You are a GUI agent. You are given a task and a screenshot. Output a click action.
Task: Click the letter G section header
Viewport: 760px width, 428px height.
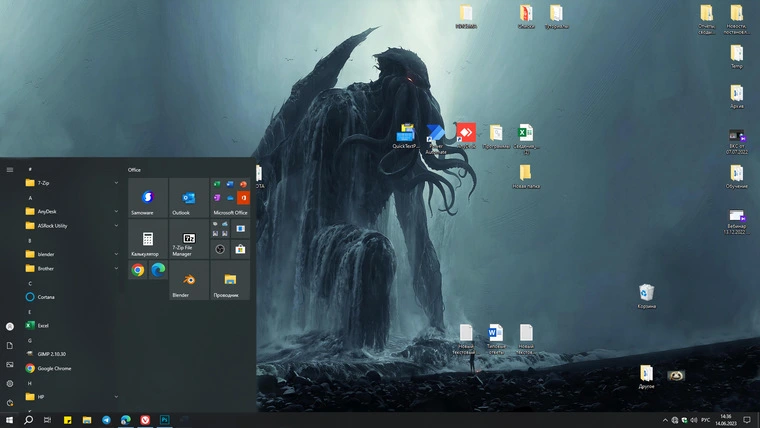(30, 340)
